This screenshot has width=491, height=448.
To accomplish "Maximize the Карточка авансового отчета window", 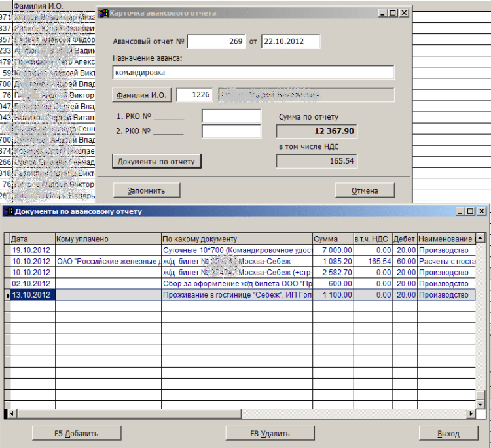I will 393,13.
